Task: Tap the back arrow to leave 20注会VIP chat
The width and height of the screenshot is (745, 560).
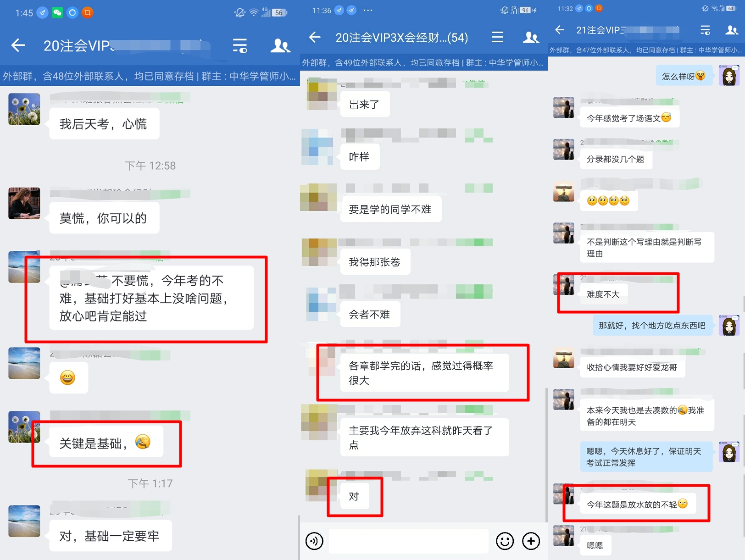Action: 17,46
